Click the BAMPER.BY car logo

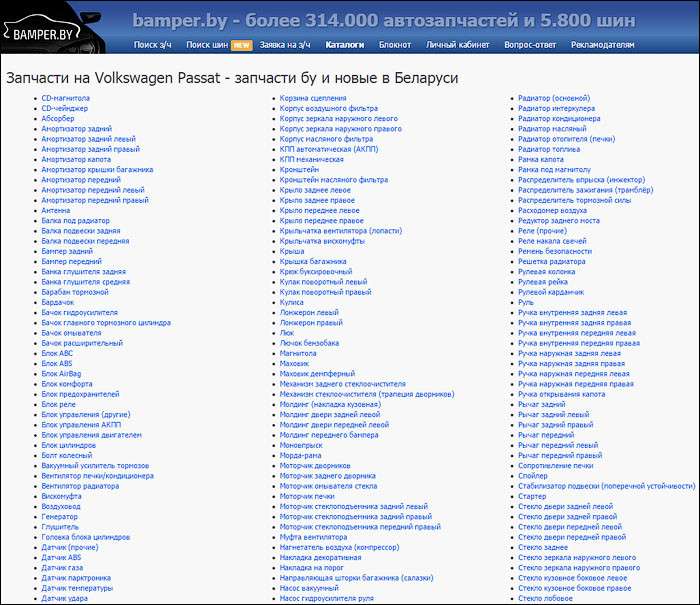tap(42, 29)
